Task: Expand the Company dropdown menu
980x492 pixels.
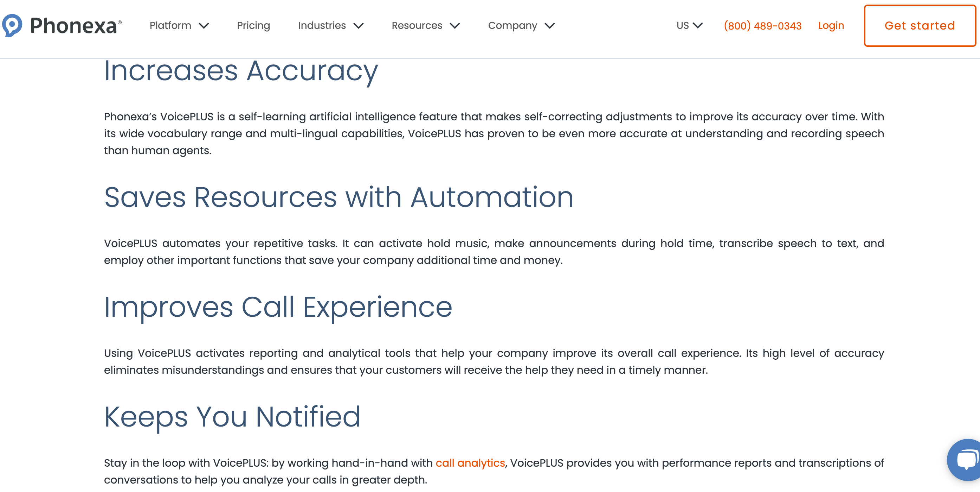Action: coord(520,26)
